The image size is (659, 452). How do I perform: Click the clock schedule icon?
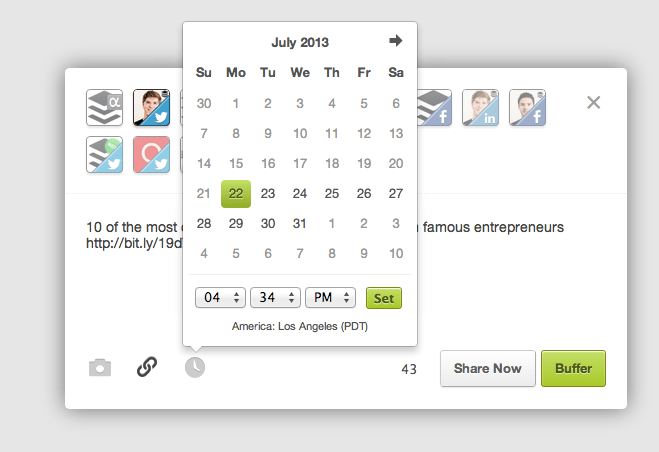195,368
